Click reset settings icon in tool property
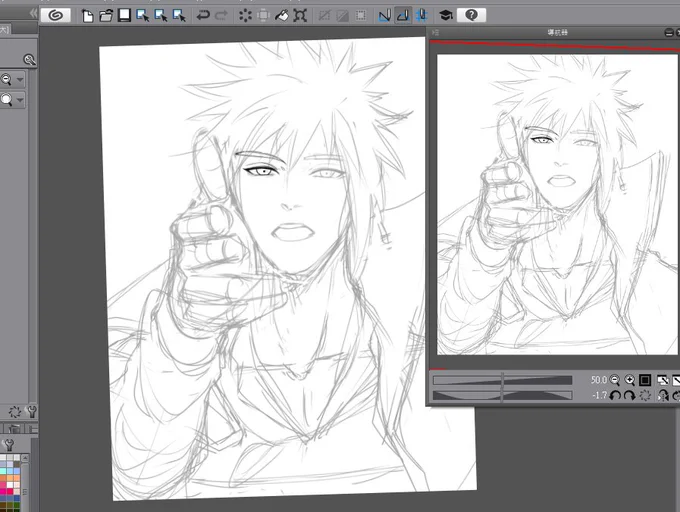 [15, 411]
